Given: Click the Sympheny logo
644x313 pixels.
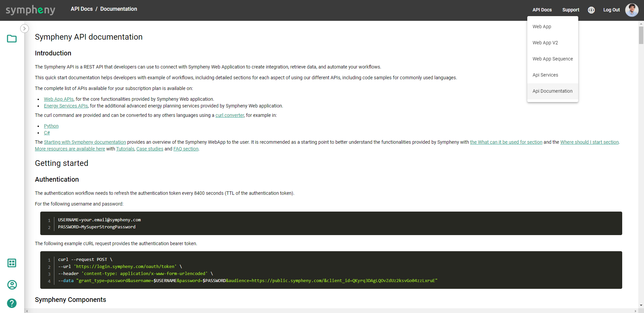Looking at the screenshot, I should click(31, 10).
